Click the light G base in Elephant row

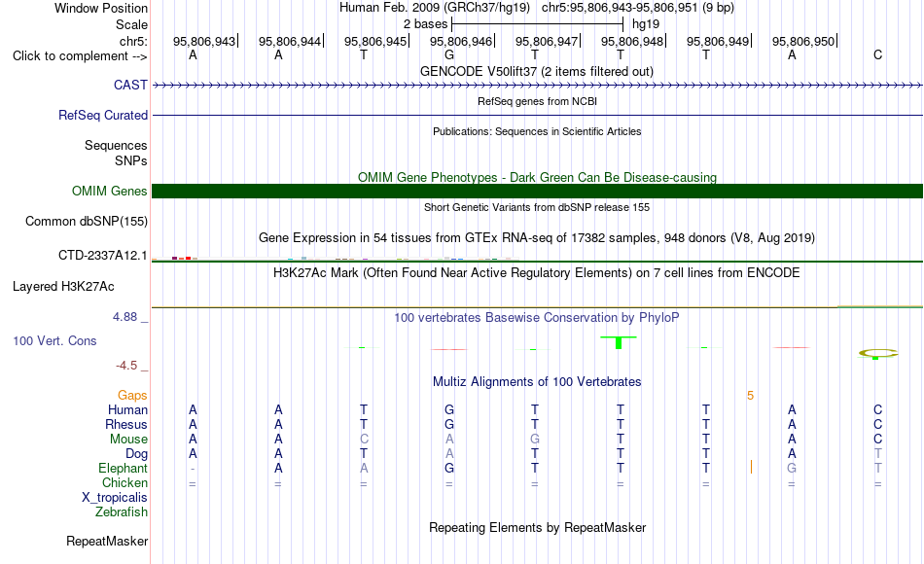tap(792, 468)
